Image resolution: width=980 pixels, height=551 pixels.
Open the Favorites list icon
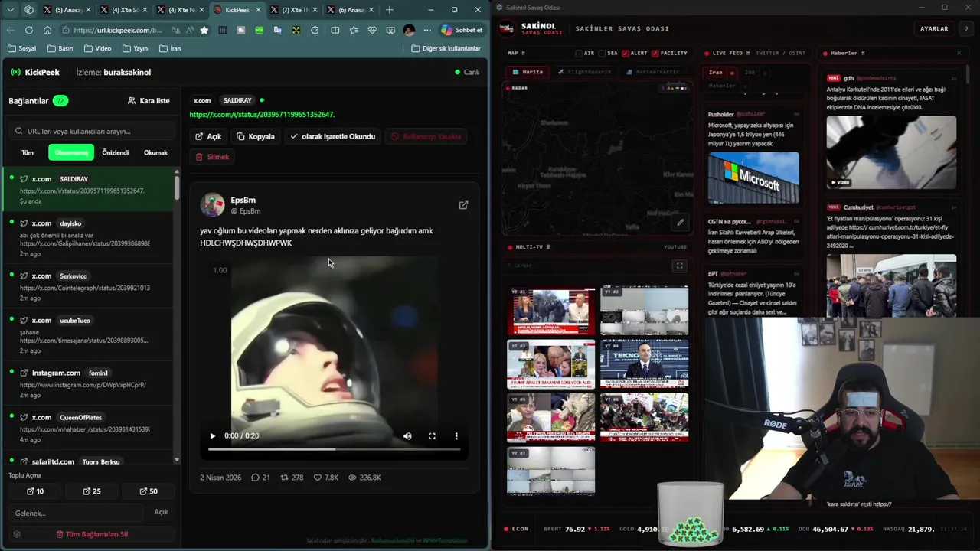(354, 30)
